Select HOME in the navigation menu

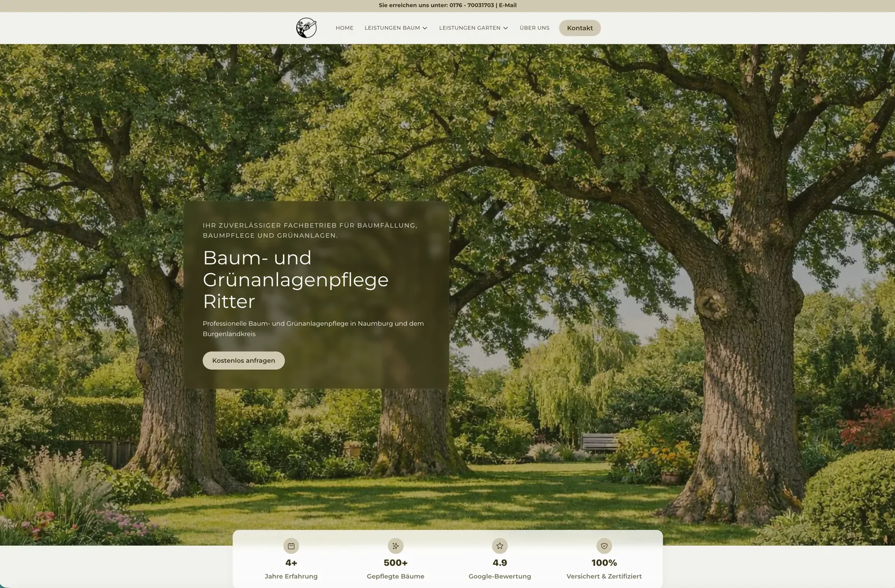(344, 27)
